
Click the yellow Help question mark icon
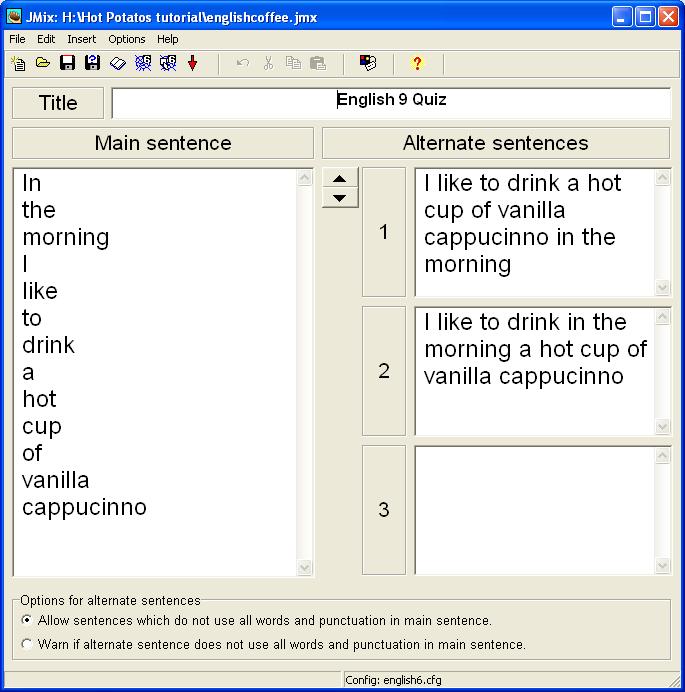[417, 63]
